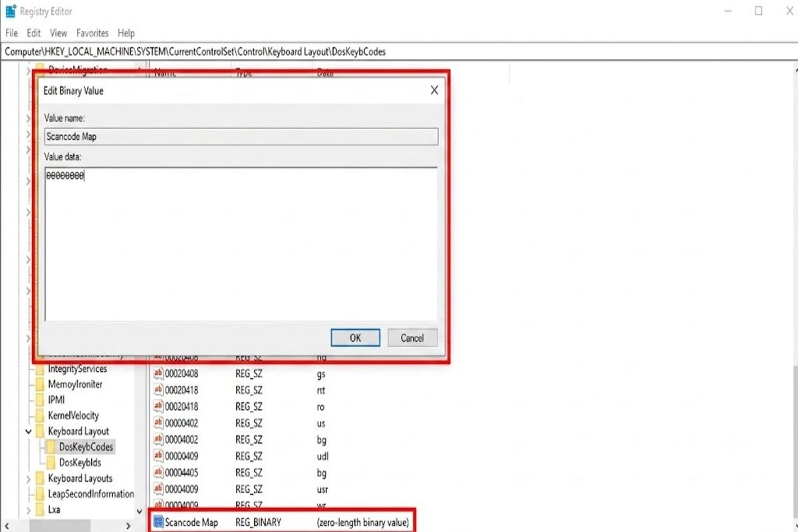Select the string icon for value 00004002
The height and width of the screenshot is (532, 798).
(158, 440)
